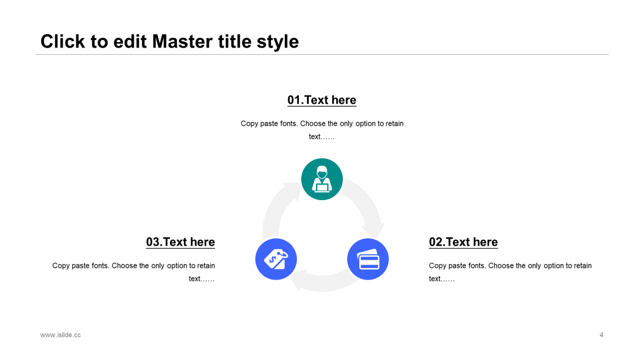Screen dimensions: 644x362
Task: Click the description paragraph under 01.Text here
Action: click(322, 130)
